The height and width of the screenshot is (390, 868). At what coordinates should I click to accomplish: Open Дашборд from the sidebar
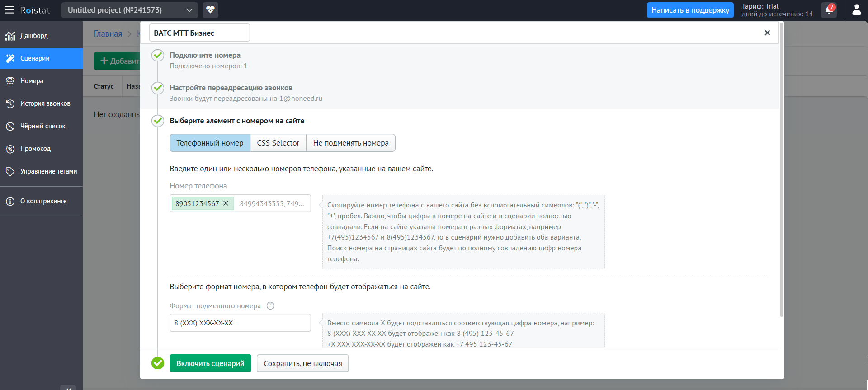coord(34,36)
